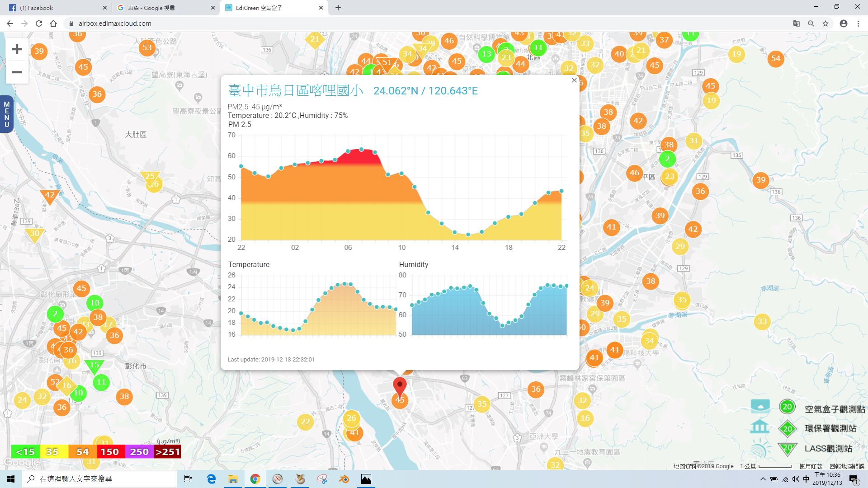Image resolution: width=868 pixels, height=488 pixels.
Task: Click the green <15 legend color
Action: (25, 451)
